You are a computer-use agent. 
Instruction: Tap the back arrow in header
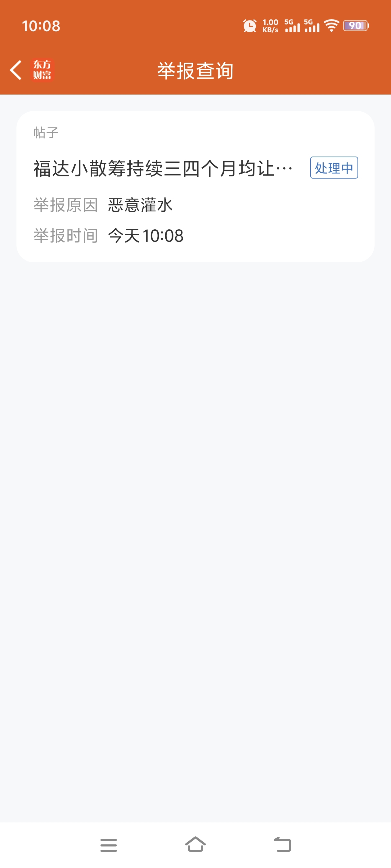coord(16,70)
